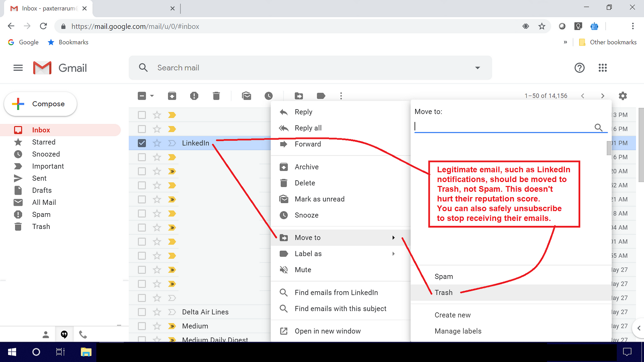Image resolution: width=644 pixels, height=362 pixels.
Task: Show hidden bookmarks chevron
Action: [x=565, y=42]
